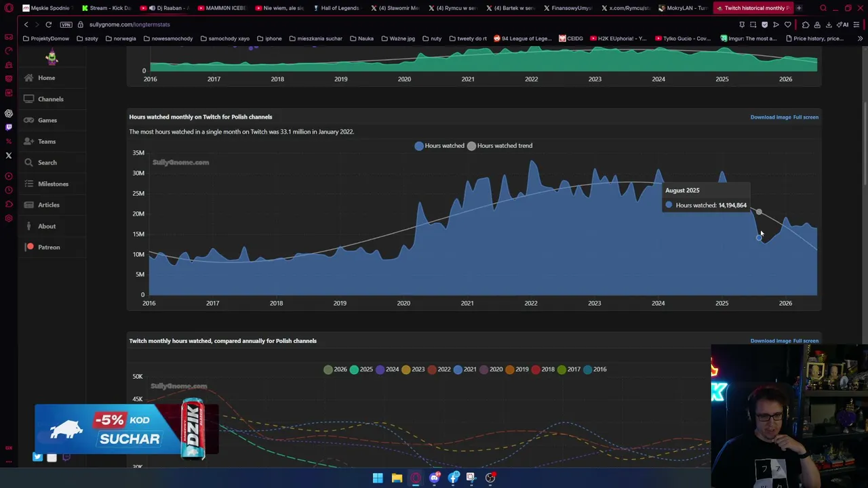
Task: Open the norwegia bookmarks folder
Action: click(x=121, y=39)
